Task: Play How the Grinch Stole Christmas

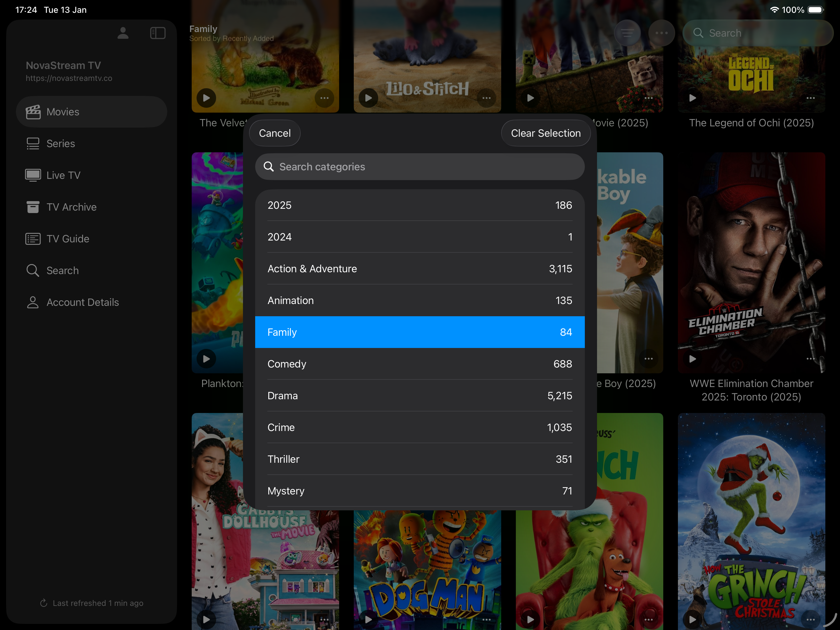Action: click(693, 619)
